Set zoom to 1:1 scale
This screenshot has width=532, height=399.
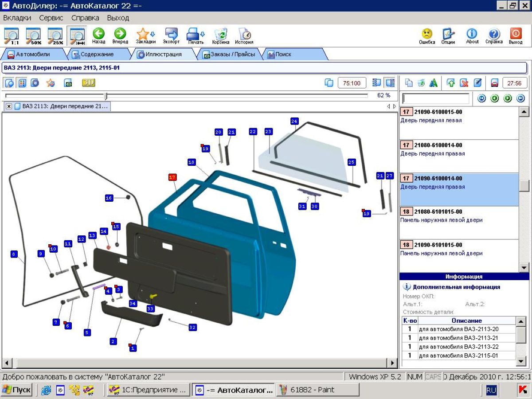pos(12,36)
